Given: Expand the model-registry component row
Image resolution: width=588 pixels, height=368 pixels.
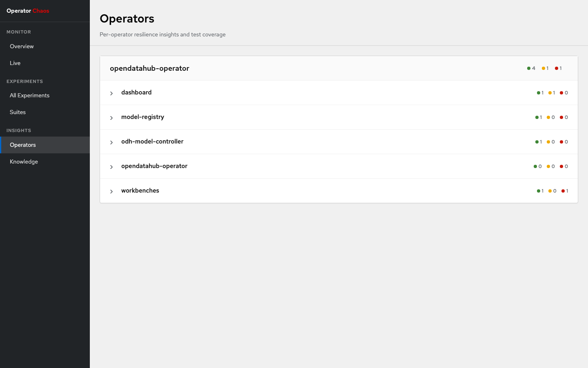Looking at the screenshot, I should 111,118.
